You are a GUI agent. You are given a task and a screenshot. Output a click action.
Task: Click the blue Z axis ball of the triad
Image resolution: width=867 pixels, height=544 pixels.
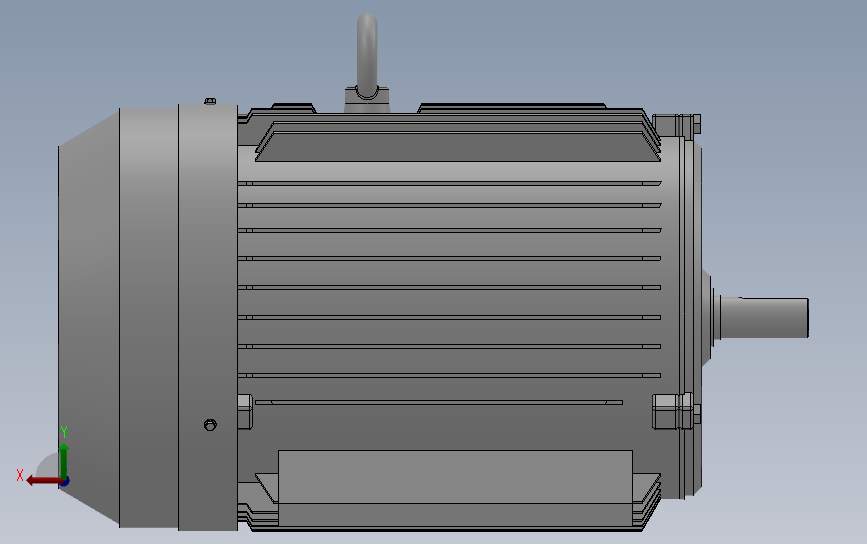point(65,482)
